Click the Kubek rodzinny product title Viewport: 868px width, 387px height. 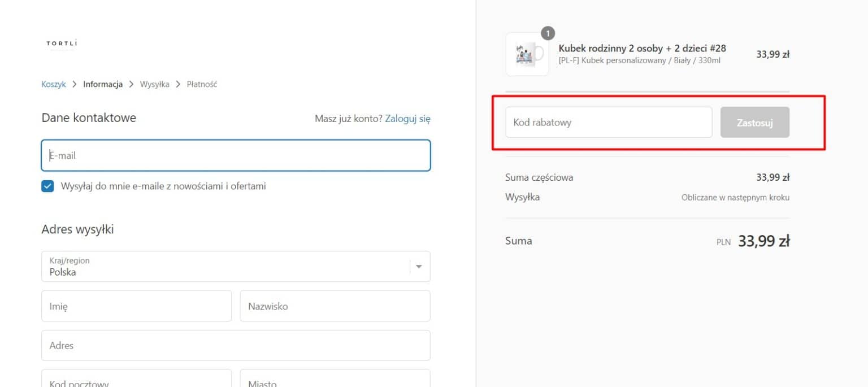tap(642, 49)
